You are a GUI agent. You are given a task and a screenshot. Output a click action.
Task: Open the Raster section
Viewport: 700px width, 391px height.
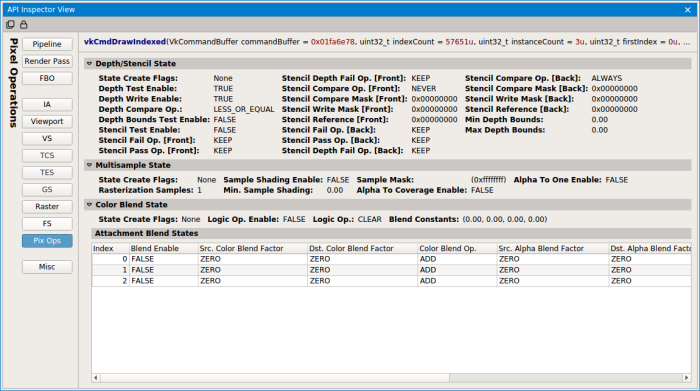(x=47, y=206)
